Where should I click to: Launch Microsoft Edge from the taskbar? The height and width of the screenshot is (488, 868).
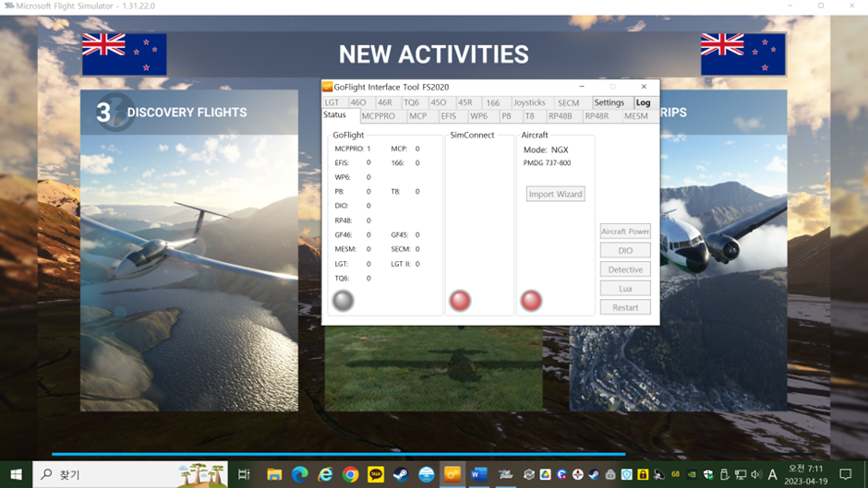(x=300, y=475)
